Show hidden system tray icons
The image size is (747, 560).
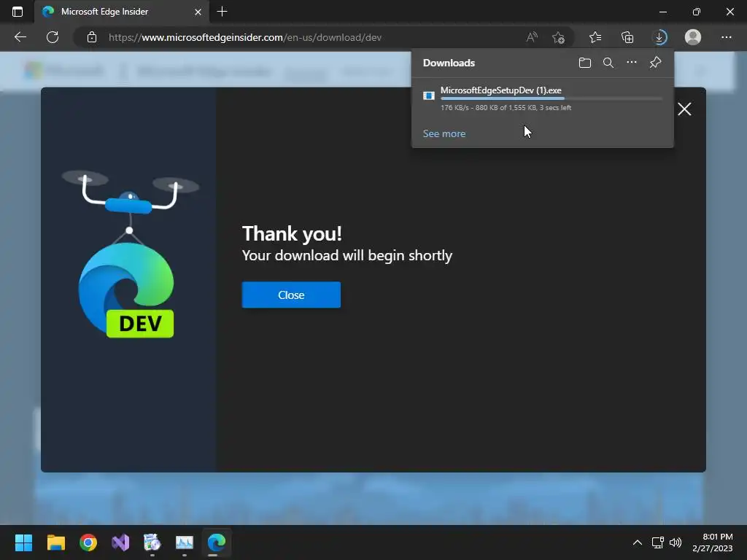[x=637, y=542]
